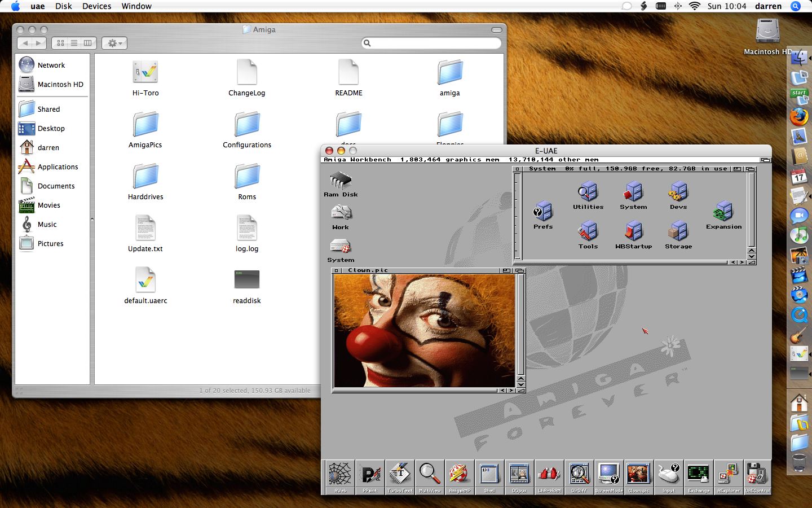Select the Update.txt file
The width and height of the screenshot is (812, 508).
point(145,234)
